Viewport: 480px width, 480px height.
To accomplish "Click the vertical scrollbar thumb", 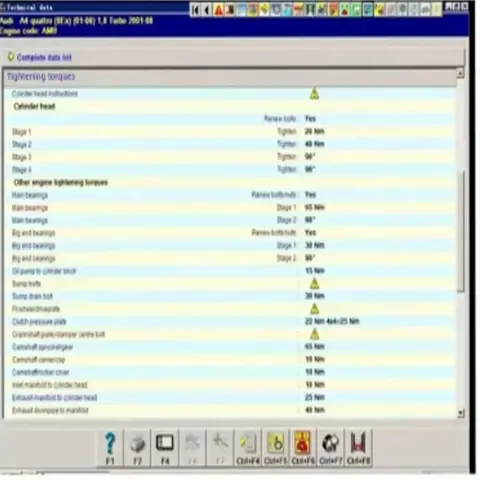I will (460, 232).
